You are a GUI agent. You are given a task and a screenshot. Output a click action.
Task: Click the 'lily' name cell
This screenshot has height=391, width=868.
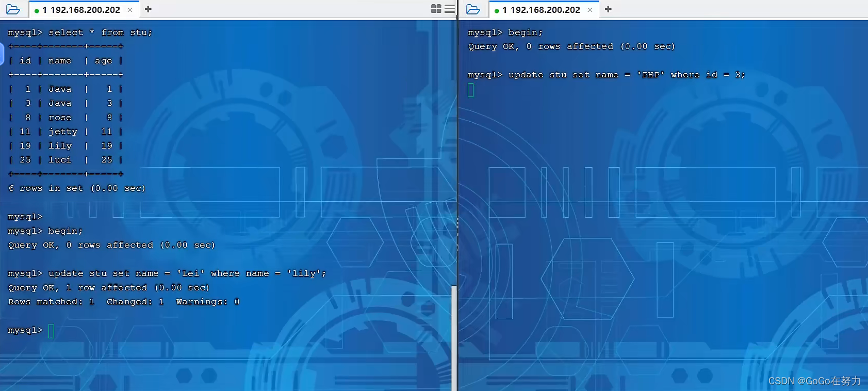click(60, 146)
